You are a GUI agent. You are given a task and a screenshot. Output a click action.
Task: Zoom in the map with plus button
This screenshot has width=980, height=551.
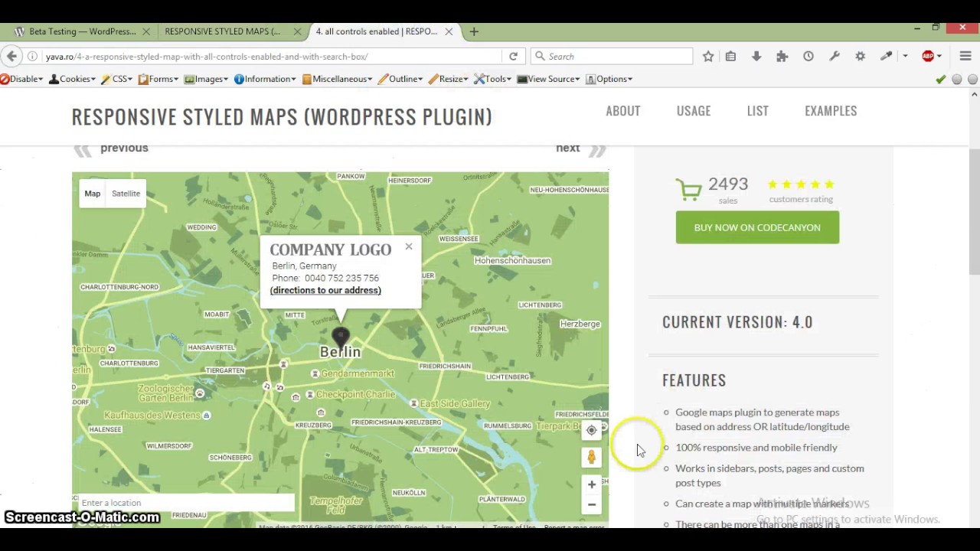tap(591, 484)
